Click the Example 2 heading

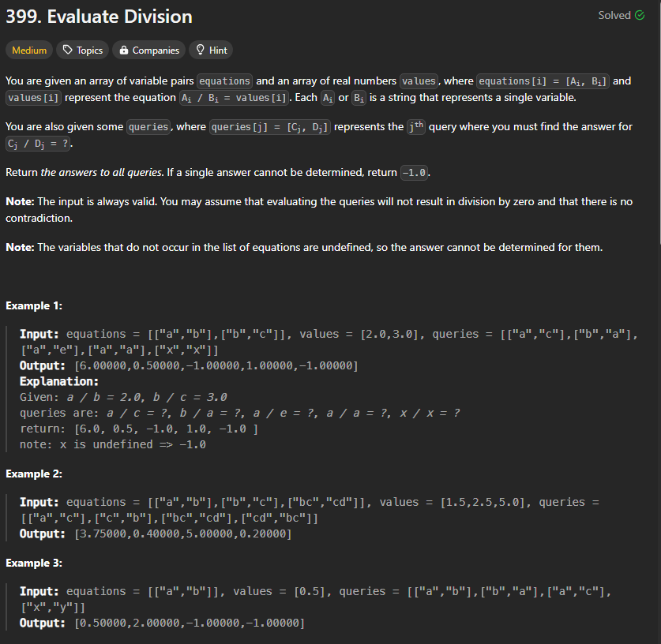(x=34, y=474)
